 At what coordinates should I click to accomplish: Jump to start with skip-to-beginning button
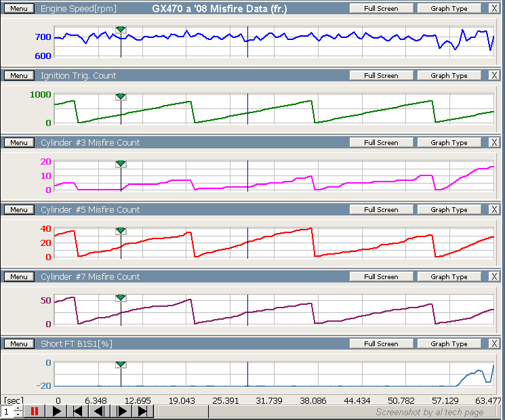pos(78,411)
